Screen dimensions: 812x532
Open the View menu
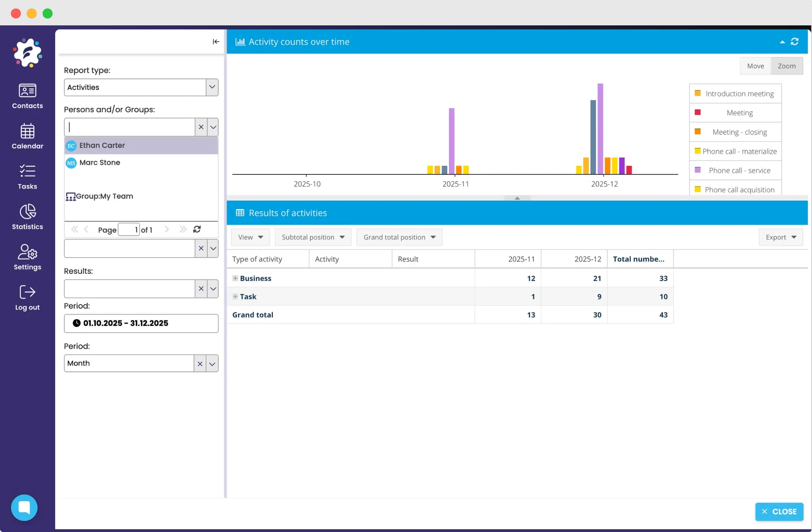(x=250, y=237)
